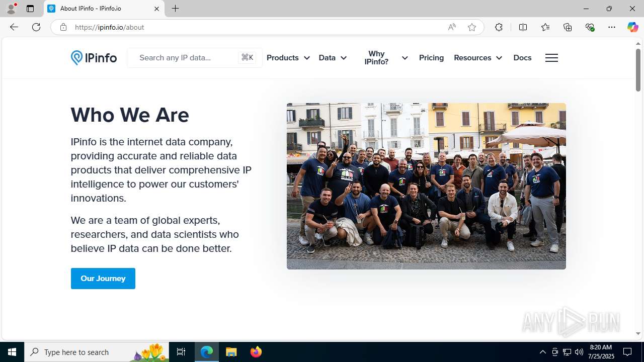Click the address bar URL
The height and width of the screenshot is (362, 644).
pyautogui.click(x=109, y=27)
